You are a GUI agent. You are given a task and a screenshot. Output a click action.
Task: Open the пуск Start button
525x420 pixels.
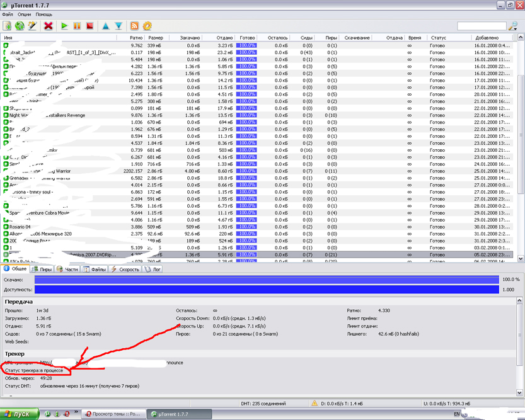pyautogui.click(x=19, y=414)
